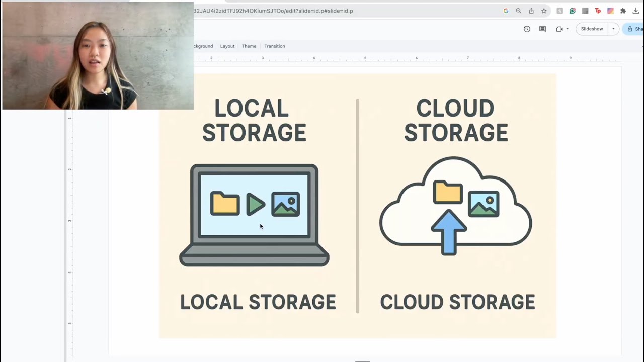Select the bottom LOCAL STORAGE caption
The width and height of the screenshot is (644, 362).
coord(258,302)
